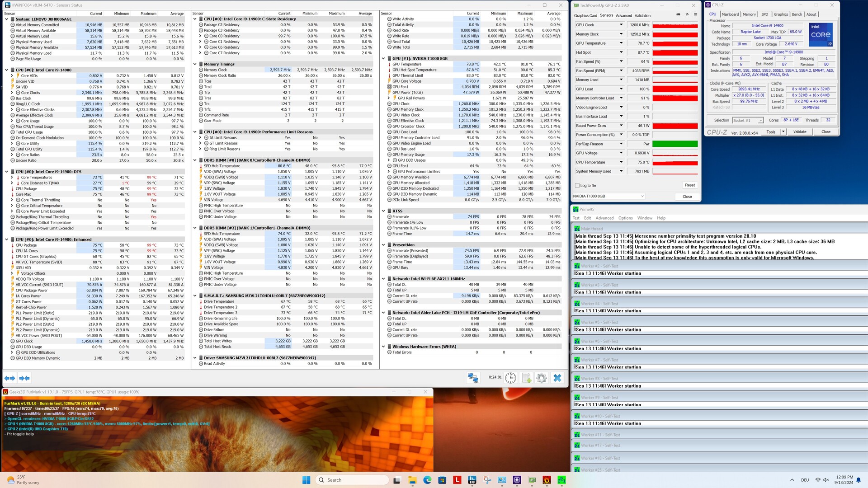Viewport: 868px width, 488px height.
Task: Enable the Log to file checkbox
Action: coord(577,186)
